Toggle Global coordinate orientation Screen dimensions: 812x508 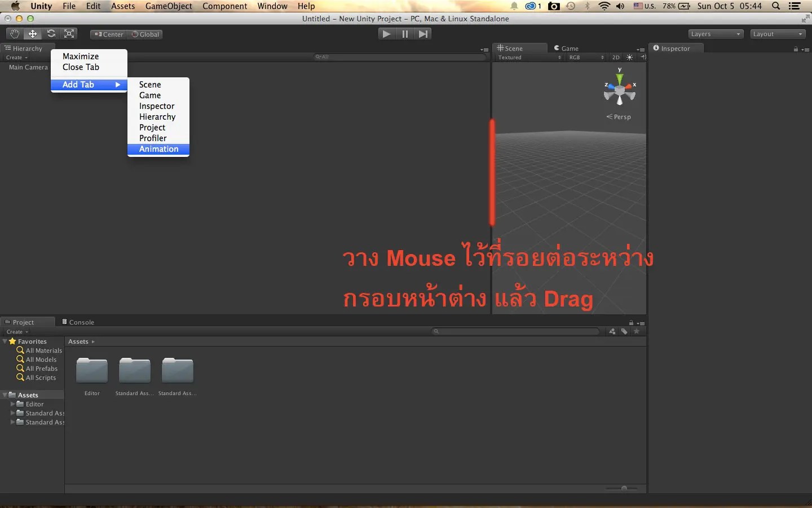(145, 34)
